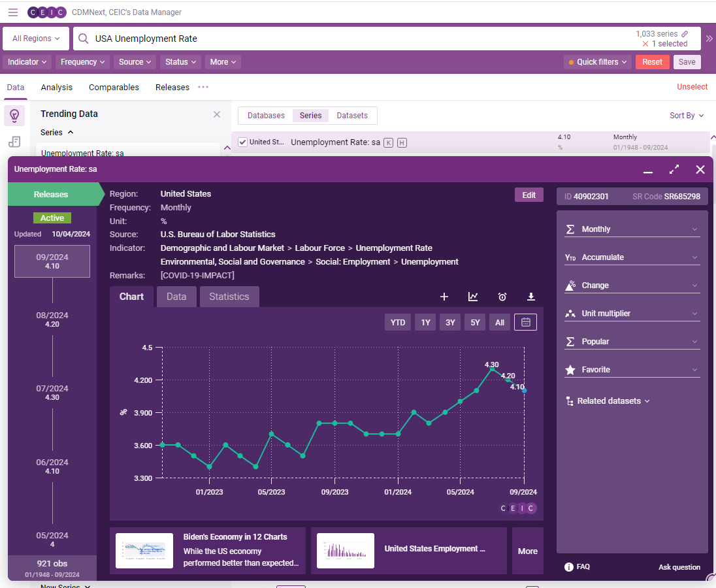Switch to the Releases tab
This screenshot has width=716, height=588.
click(172, 87)
